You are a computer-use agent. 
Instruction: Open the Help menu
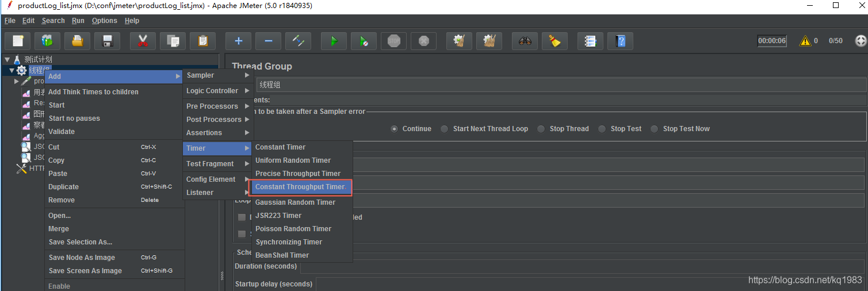[132, 21]
